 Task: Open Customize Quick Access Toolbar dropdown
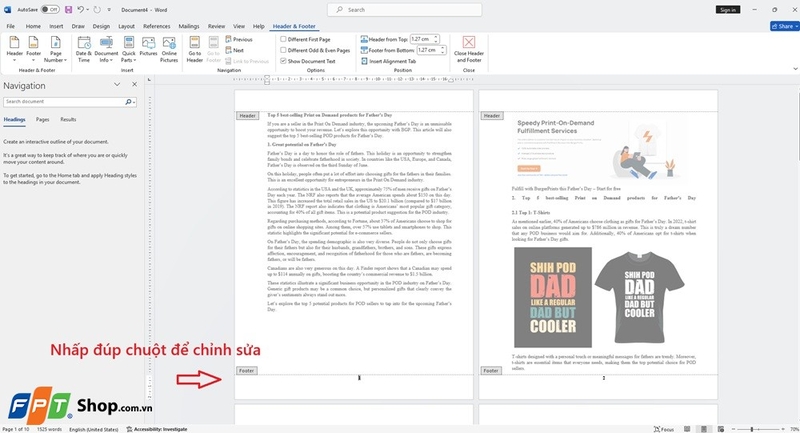[109, 10]
